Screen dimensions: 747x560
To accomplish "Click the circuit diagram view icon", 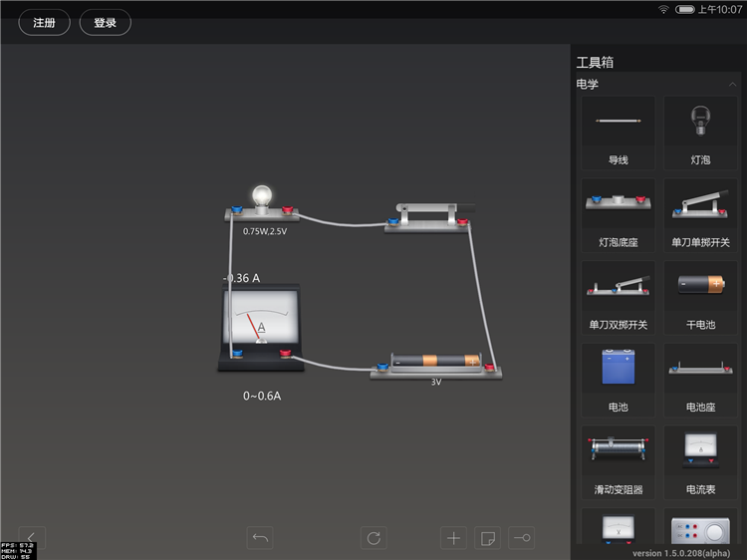I will coord(522,538).
